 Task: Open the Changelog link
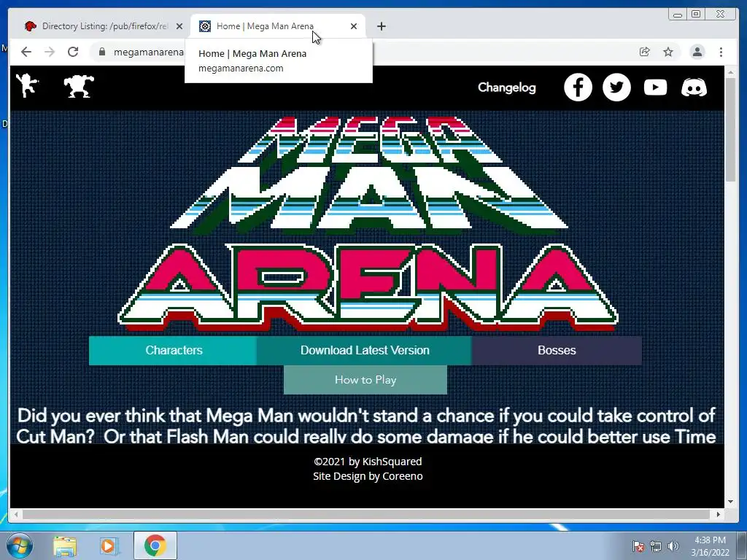(x=506, y=87)
